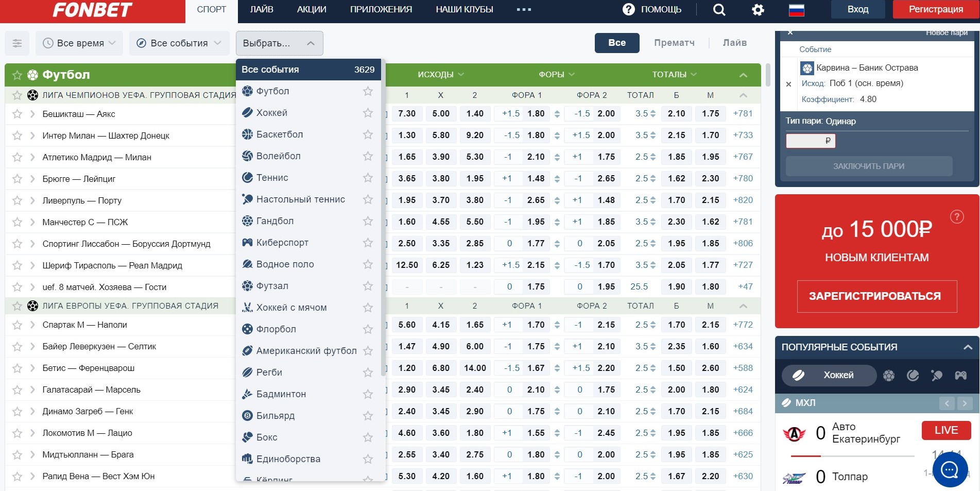The width and height of the screenshot is (980, 491).
Task: Star the Бешикташ — Аякс match
Action: 17,114
